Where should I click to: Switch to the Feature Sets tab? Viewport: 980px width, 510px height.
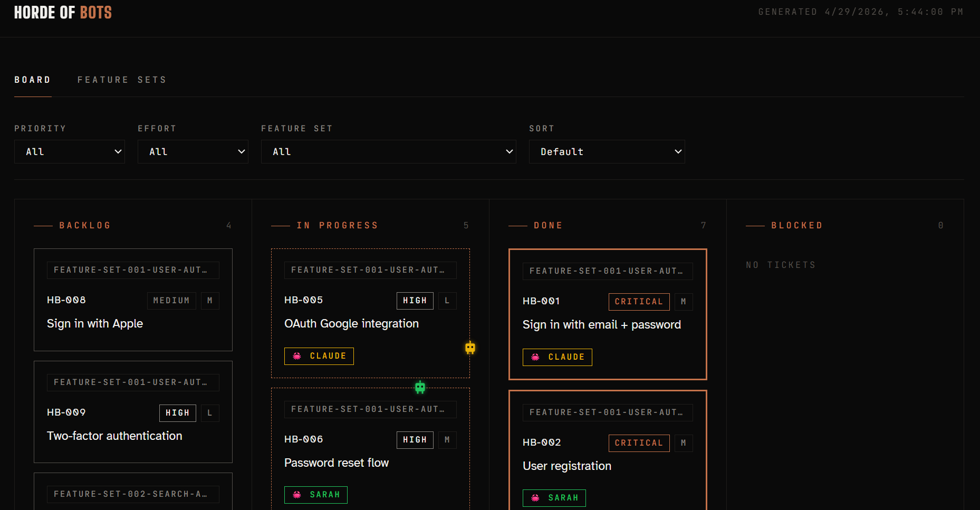click(122, 80)
